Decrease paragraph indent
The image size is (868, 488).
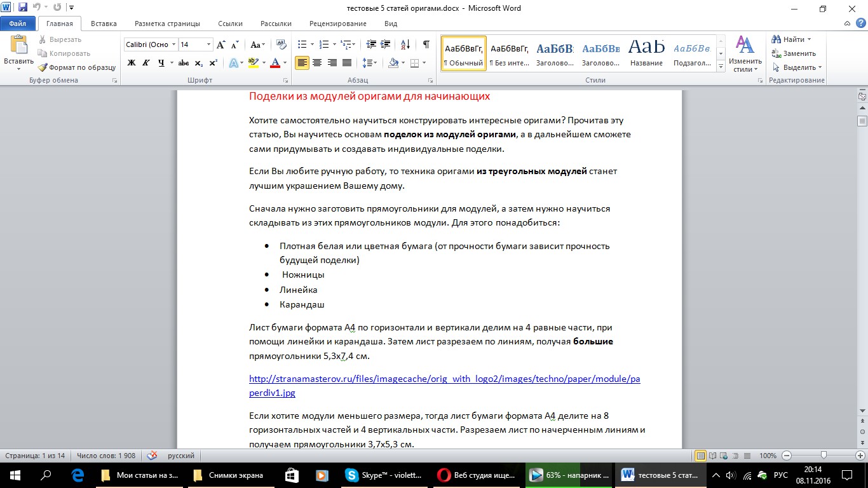click(371, 44)
